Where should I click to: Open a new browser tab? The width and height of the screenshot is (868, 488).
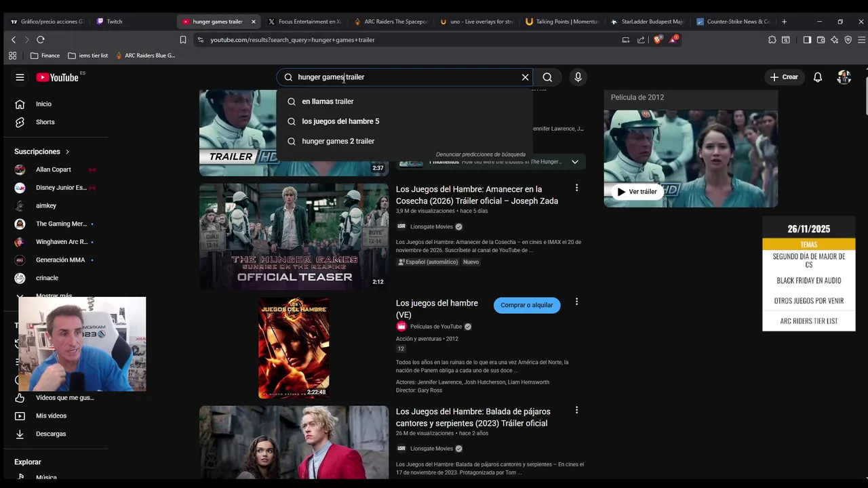coord(784,22)
